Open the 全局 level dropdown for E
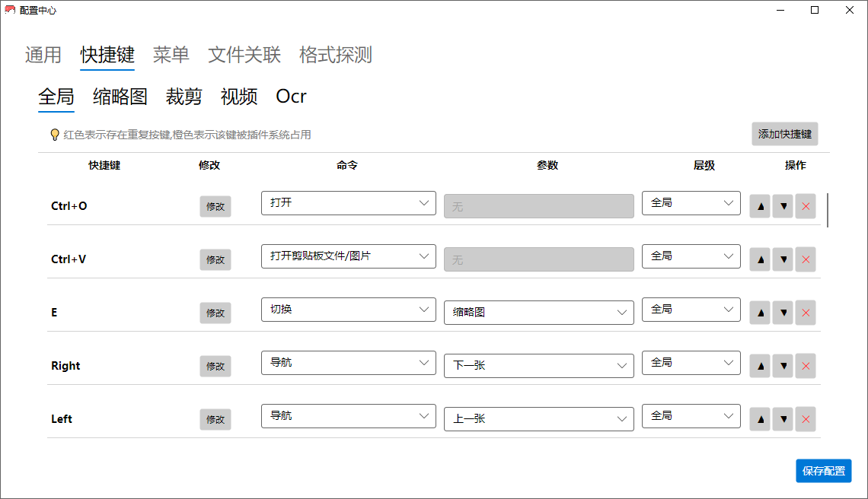 point(691,310)
